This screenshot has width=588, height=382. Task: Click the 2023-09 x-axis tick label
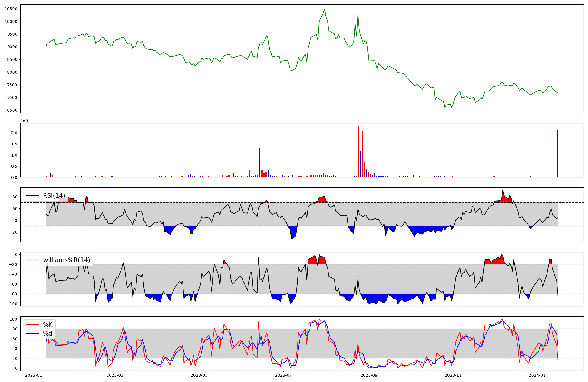point(369,375)
